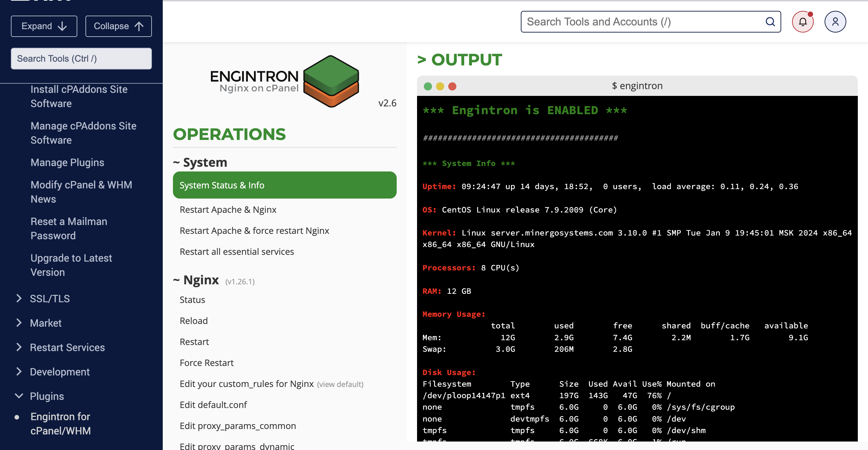The width and height of the screenshot is (868, 450).
Task: Open Upgrade to Latest Version
Action: pos(71,265)
